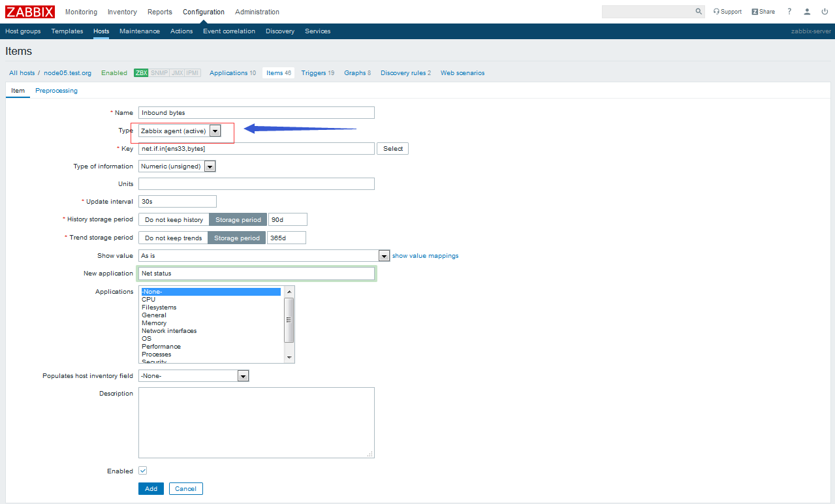The height and width of the screenshot is (504, 835).
Task: Sign out using the power icon
Action: point(825,11)
